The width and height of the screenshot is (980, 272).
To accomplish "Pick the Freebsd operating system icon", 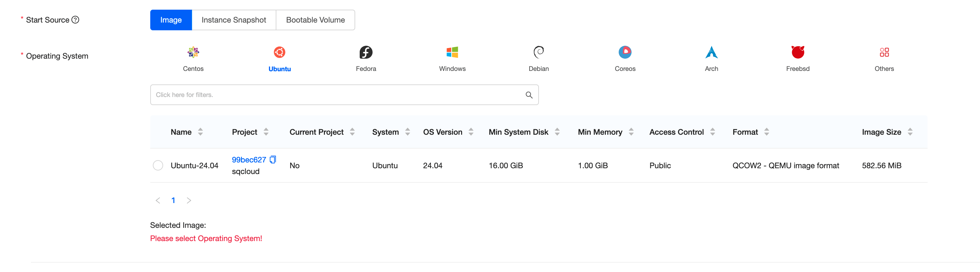I will 797,52.
